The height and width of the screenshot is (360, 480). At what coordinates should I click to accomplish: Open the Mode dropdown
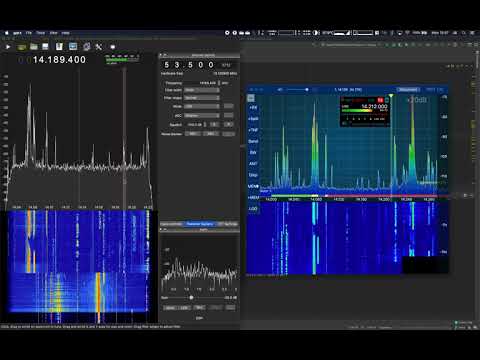pyautogui.click(x=202, y=106)
